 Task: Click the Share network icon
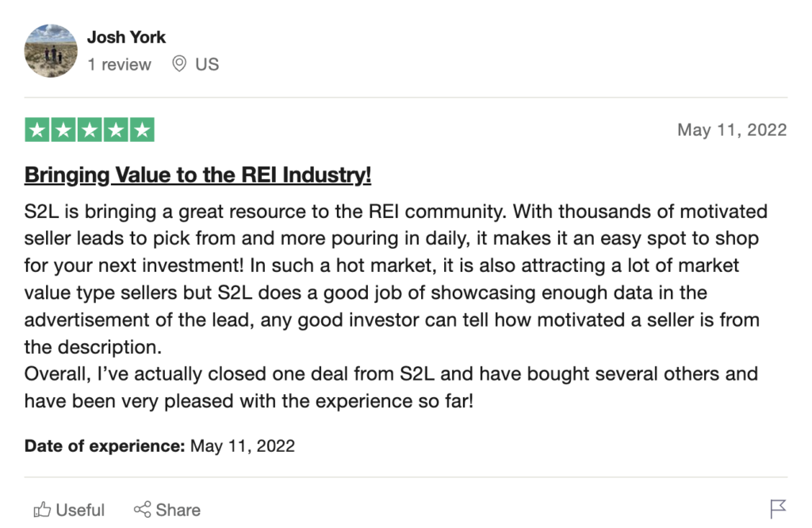coord(143,509)
